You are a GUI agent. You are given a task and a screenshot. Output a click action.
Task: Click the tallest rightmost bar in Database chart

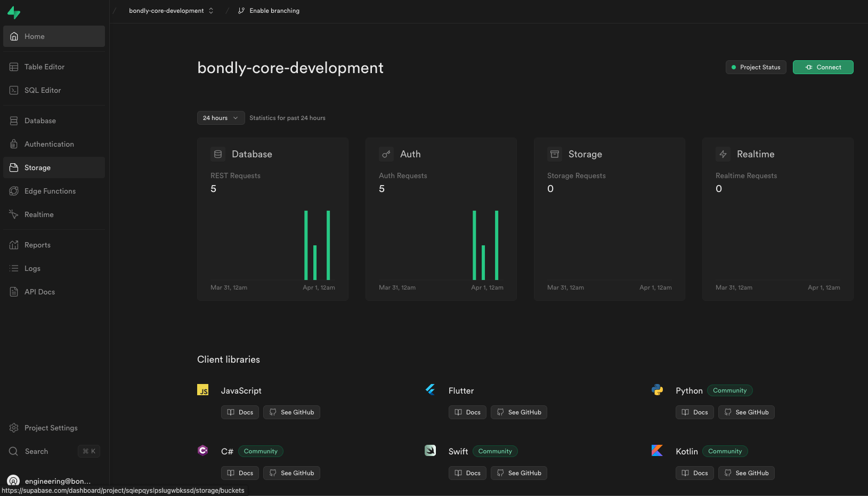pyautogui.click(x=328, y=245)
